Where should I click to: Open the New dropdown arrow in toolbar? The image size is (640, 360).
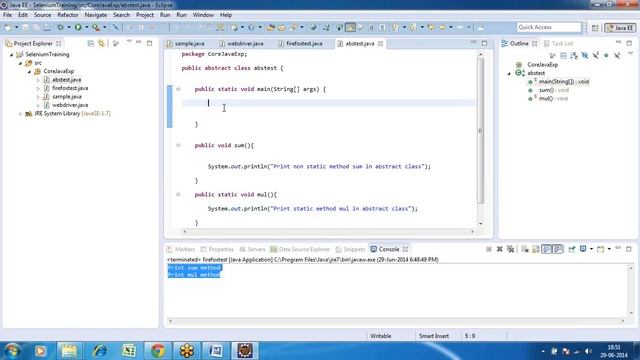(16, 27)
